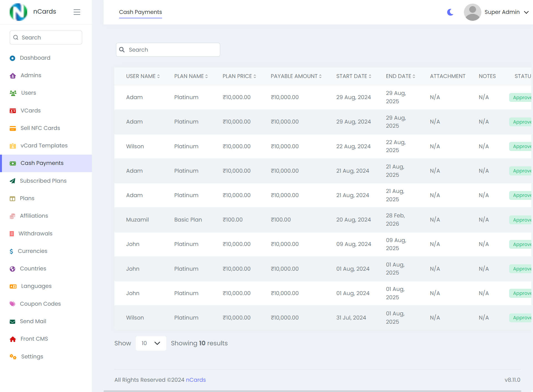Open the Withdrawals page
This screenshot has height=392, width=533.
pyautogui.click(x=36, y=233)
